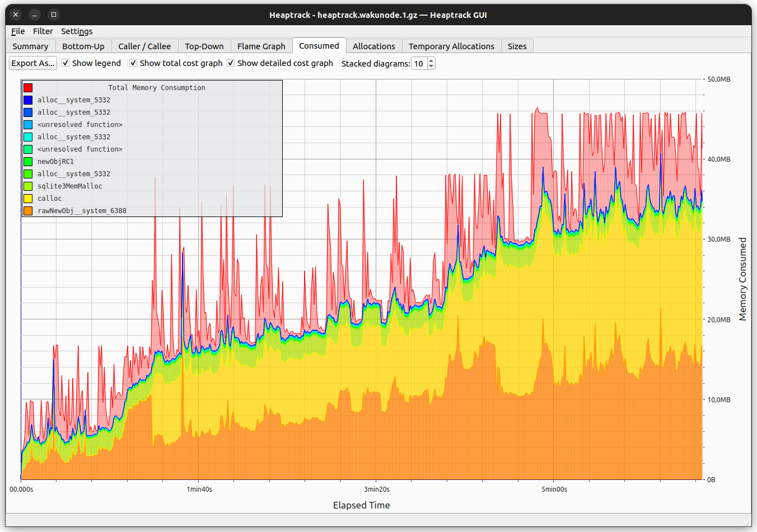This screenshot has width=757, height=532.
Task: Toggle Show detailed cost graph off
Action: [x=231, y=63]
